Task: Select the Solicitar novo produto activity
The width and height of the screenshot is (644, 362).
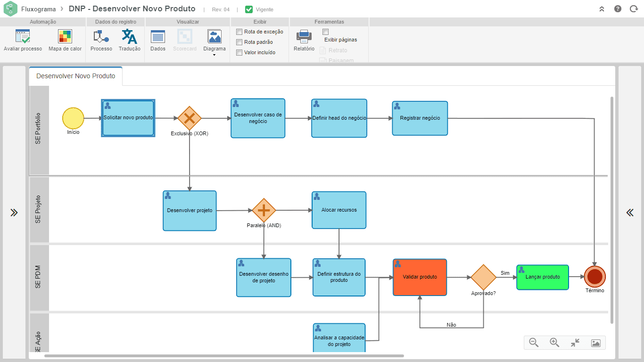Action: [128, 118]
